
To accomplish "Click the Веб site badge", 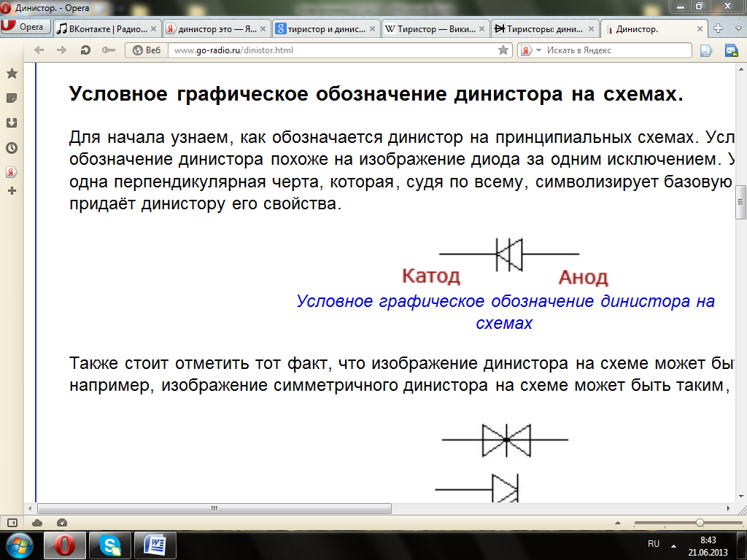I will [147, 50].
